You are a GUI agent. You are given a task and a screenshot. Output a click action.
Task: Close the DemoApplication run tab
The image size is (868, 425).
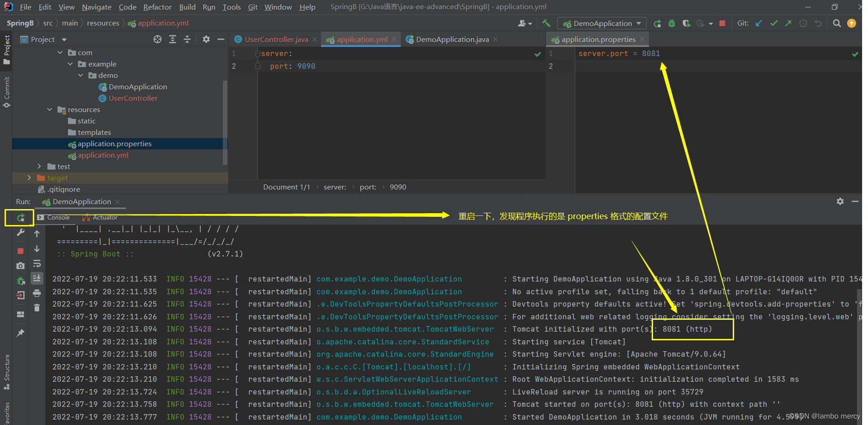(x=117, y=201)
